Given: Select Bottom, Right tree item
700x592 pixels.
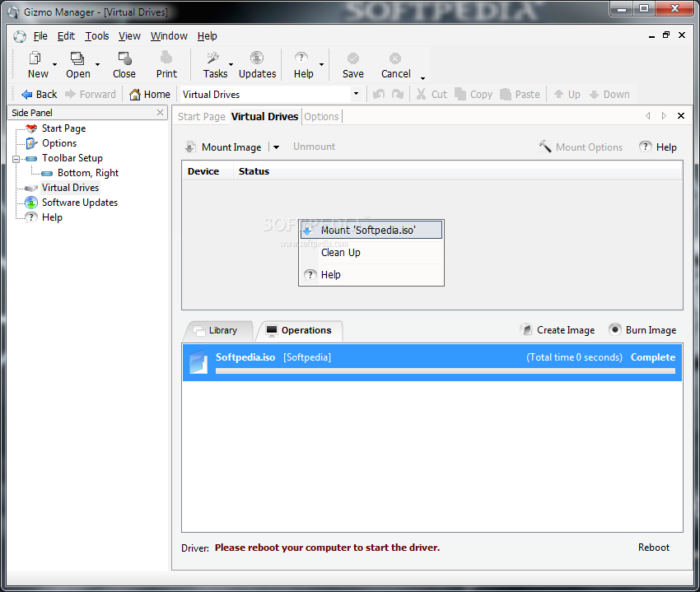Looking at the screenshot, I should pyautogui.click(x=87, y=173).
